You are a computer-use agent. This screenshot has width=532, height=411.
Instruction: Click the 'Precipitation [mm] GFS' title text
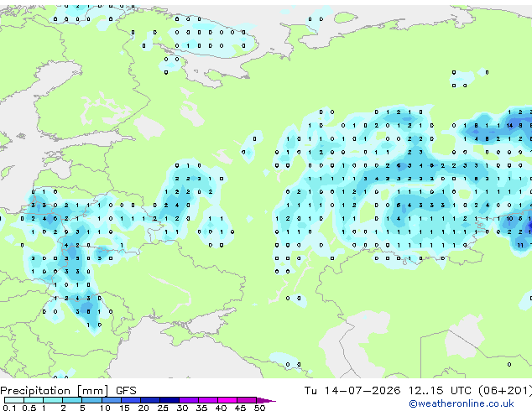pyautogui.click(x=68, y=391)
